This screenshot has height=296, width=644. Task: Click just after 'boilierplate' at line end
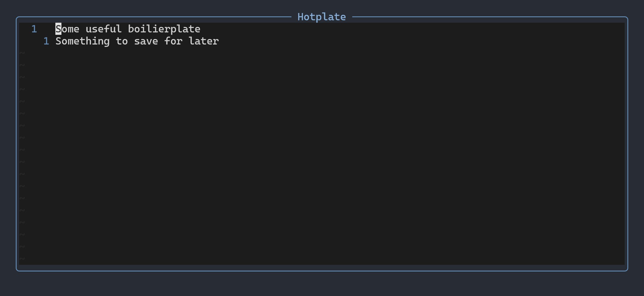pyautogui.click(x=203, y=29)
